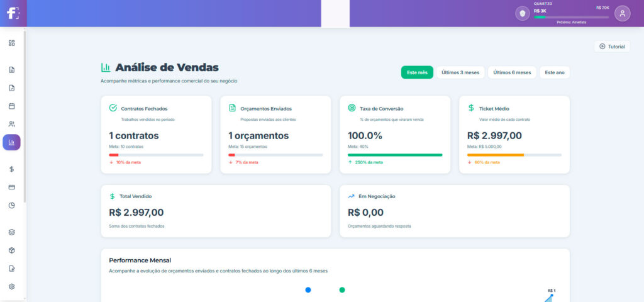644x302 pixels.
Task: Open the pie chart icon in sidebar
Action: tap(11, 205)
